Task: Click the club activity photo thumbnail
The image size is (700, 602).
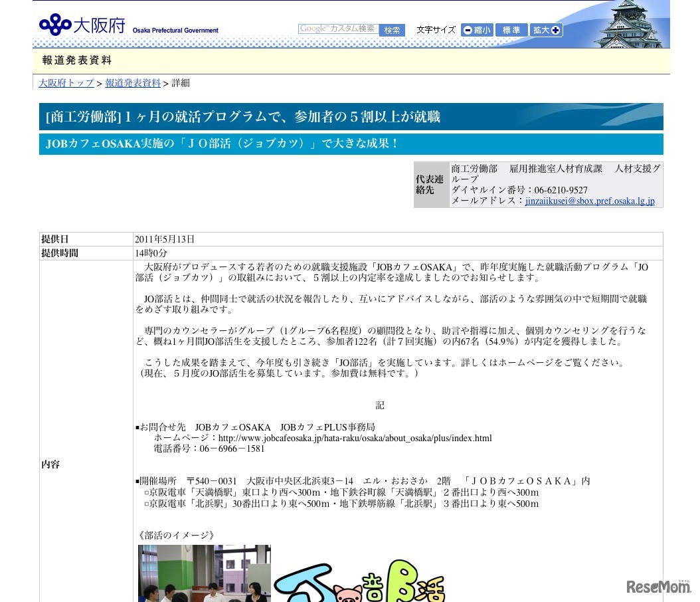Action: click(x=205, y=573)
